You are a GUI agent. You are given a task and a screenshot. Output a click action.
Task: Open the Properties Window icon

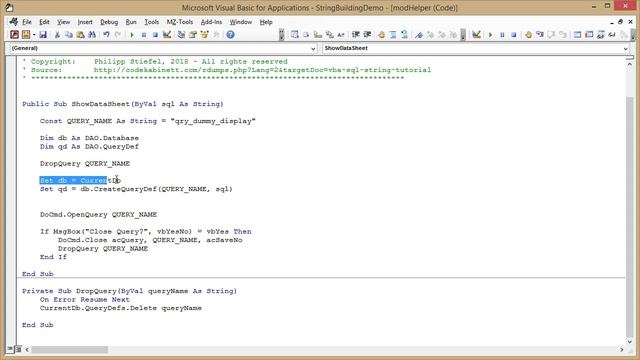pyautogui.click(x=193, y=35)
